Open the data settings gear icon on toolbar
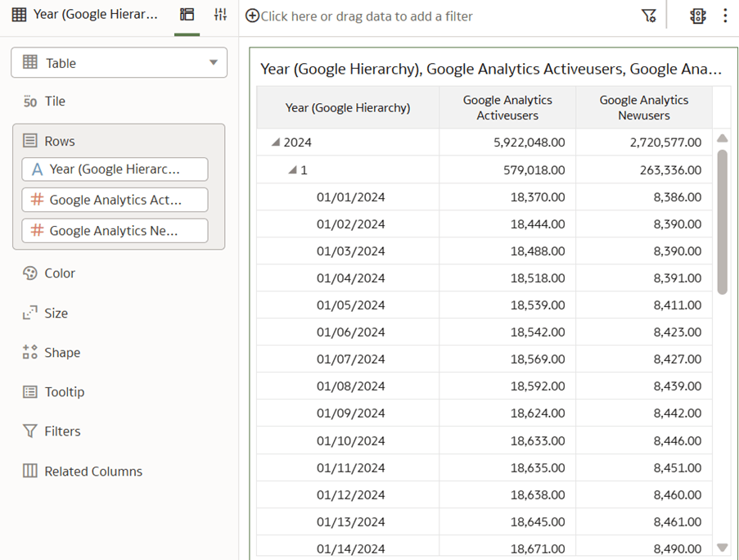 [x=697, y=15]
